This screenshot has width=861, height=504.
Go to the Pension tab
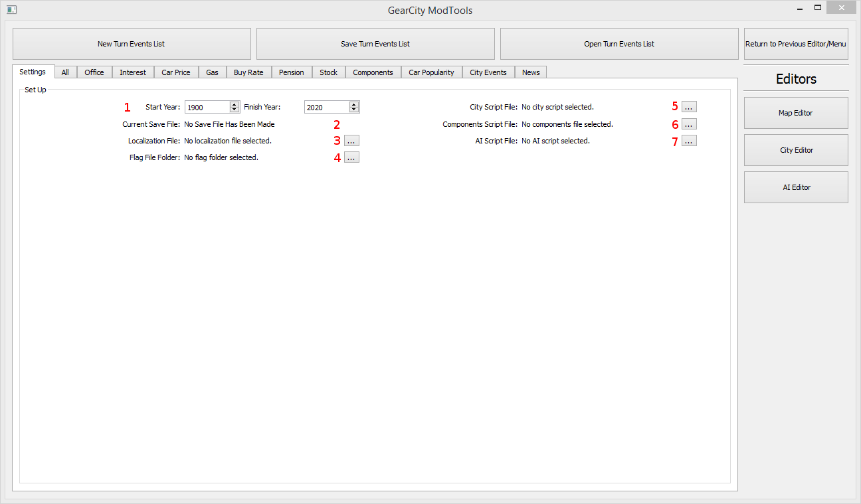click(x=291, y=72)
